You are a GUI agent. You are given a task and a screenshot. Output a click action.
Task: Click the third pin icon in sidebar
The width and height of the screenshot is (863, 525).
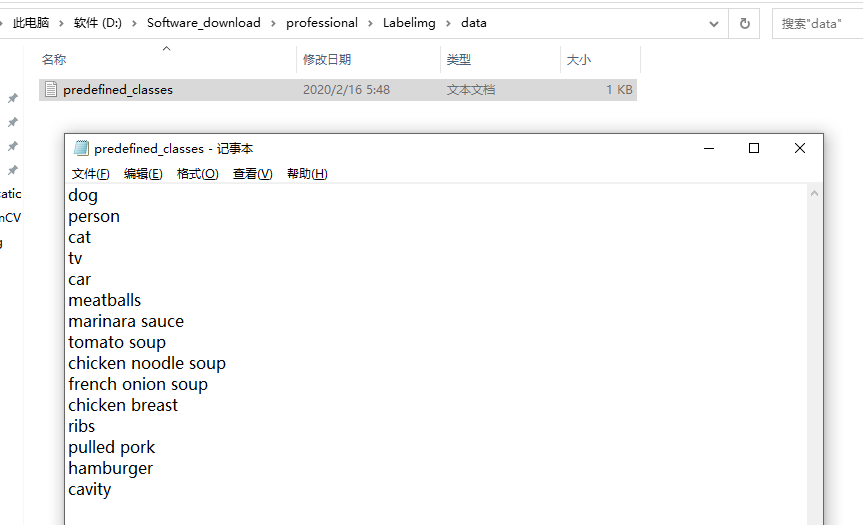pos(12,146)
